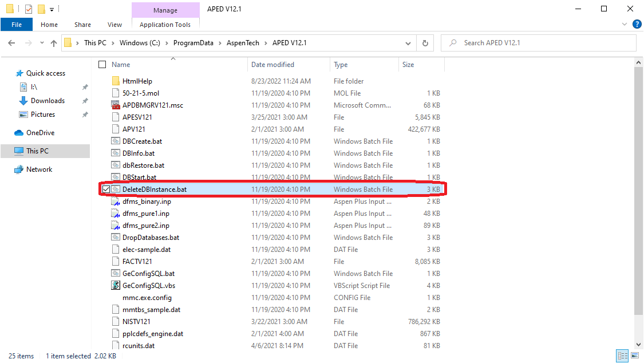
Task: Open the View ribbon tab
Action: 114,25
